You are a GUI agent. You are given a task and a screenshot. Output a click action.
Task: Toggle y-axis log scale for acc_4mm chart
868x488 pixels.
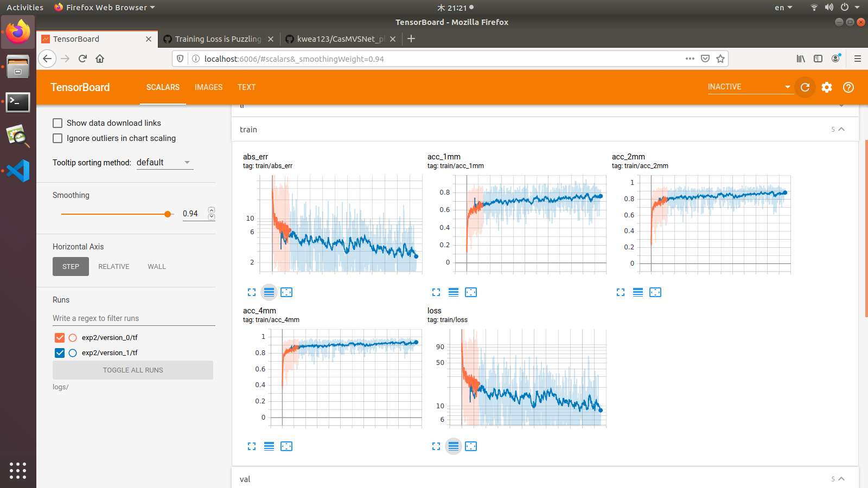269,446
